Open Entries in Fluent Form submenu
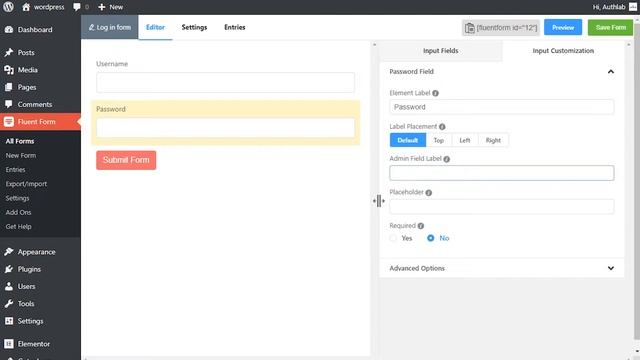 click(16, 170)
